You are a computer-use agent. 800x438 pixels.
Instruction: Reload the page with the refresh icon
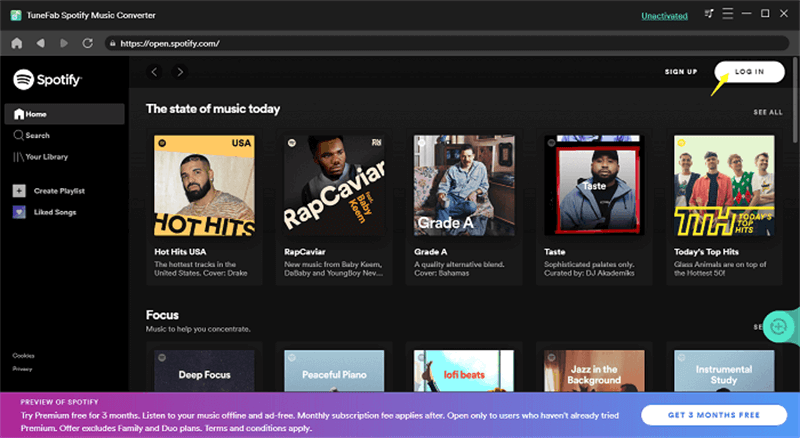click(x=87, y=44)
